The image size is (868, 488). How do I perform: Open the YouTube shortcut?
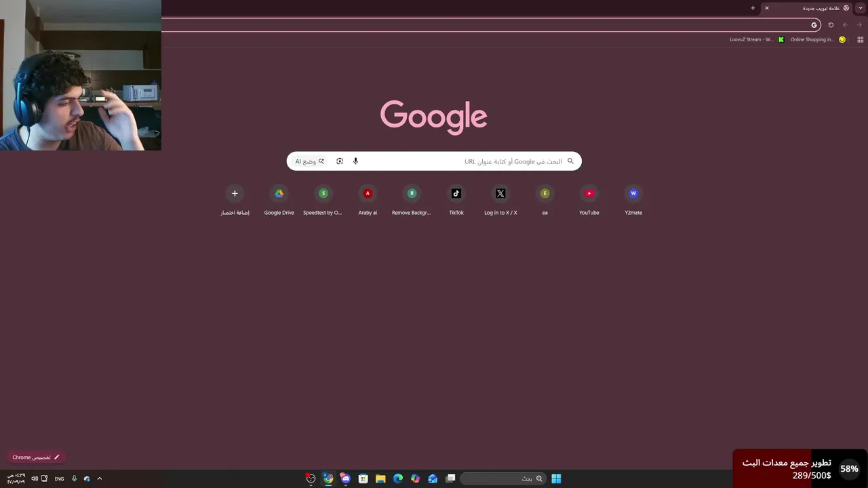click(x=589, y=201)
